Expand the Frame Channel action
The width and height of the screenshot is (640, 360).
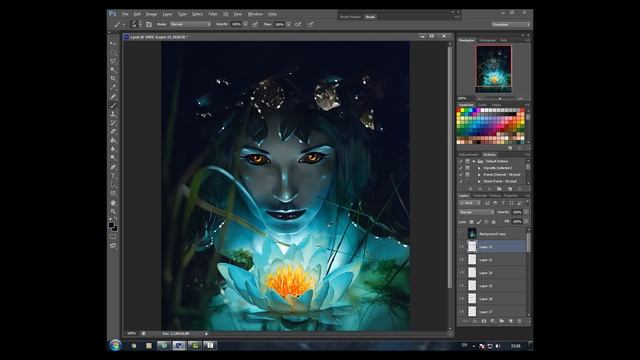pyautogui.click(x=479, y=174)
